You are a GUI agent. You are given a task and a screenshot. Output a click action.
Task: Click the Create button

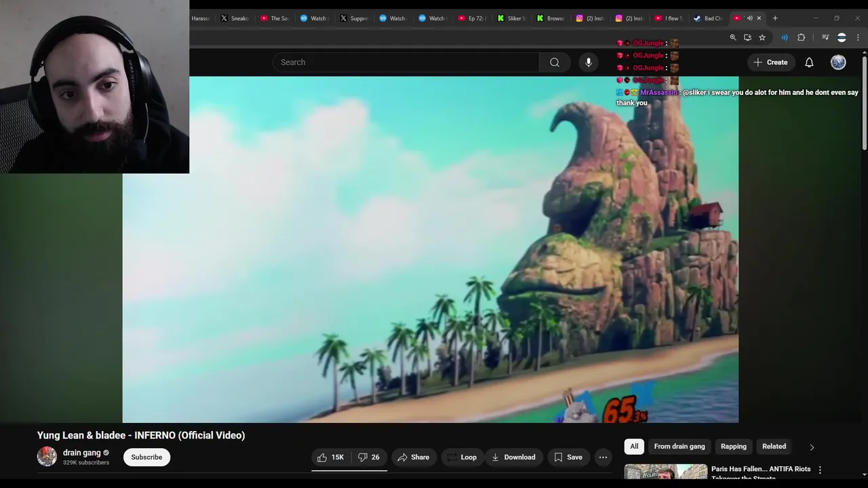(770, 62)
